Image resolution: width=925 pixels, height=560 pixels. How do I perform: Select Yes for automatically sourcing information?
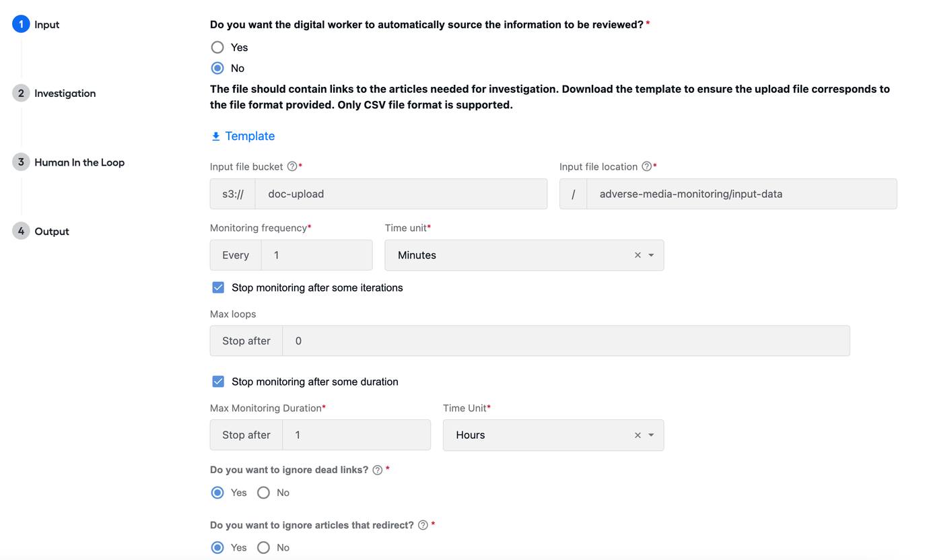(217, 47)
